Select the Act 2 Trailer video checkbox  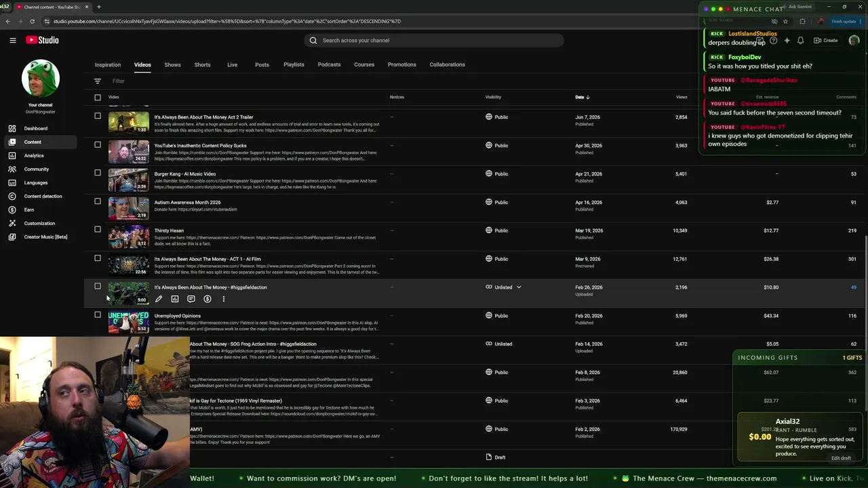(x=98, y=116)
